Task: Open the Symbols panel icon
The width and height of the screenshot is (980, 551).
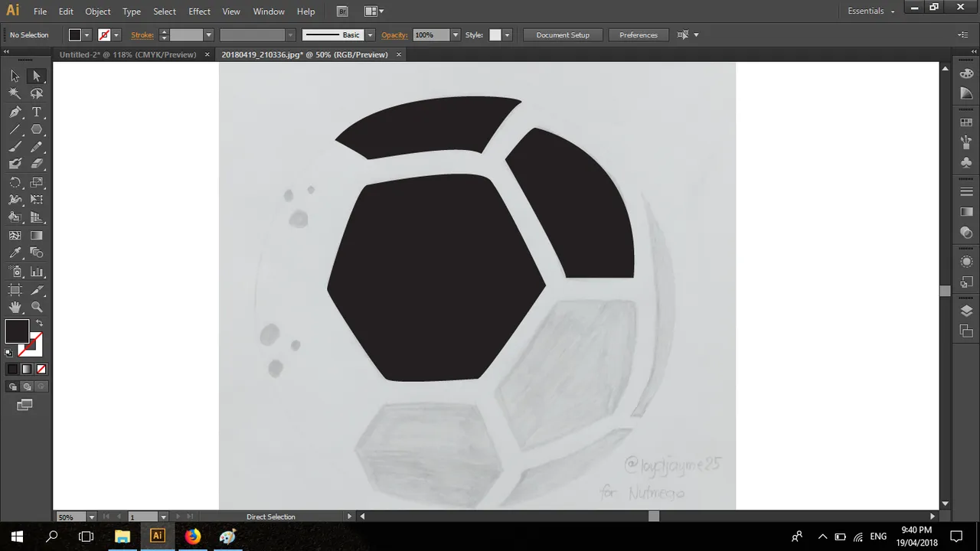Action: pos(966,162)
